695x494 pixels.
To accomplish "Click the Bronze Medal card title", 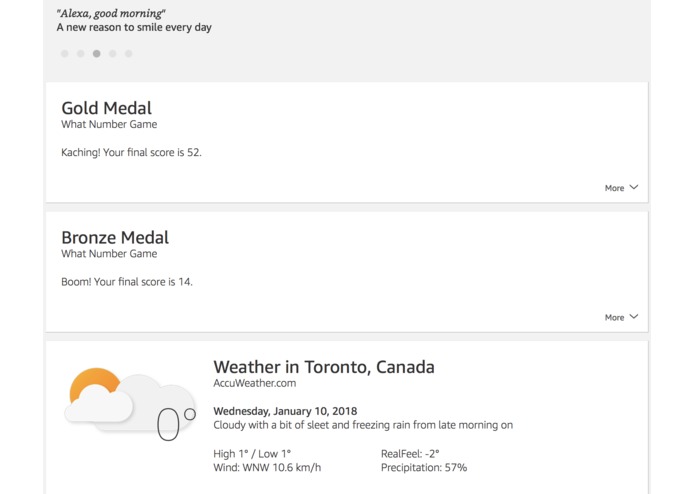I will pyautogui.click(x=115, y=238).
